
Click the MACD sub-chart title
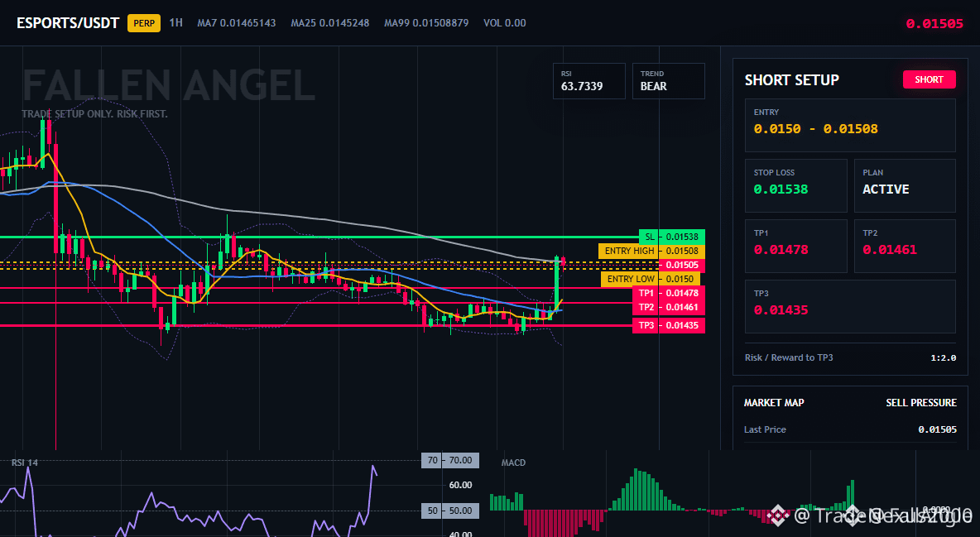click(513, 463)
